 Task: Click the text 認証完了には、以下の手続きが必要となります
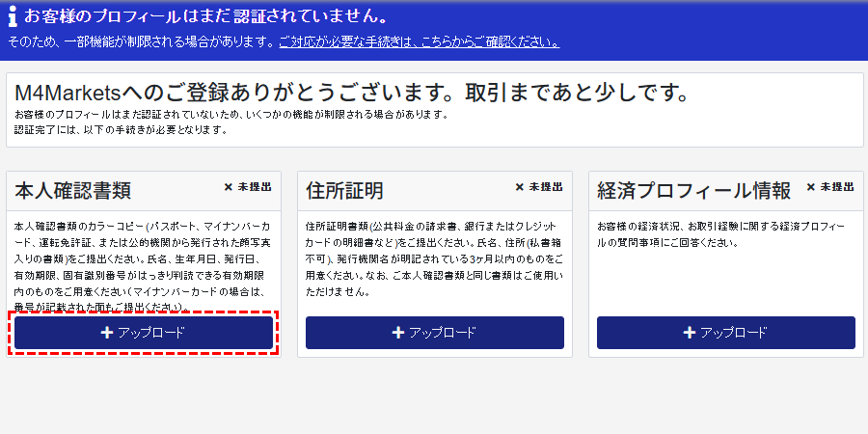122,130
